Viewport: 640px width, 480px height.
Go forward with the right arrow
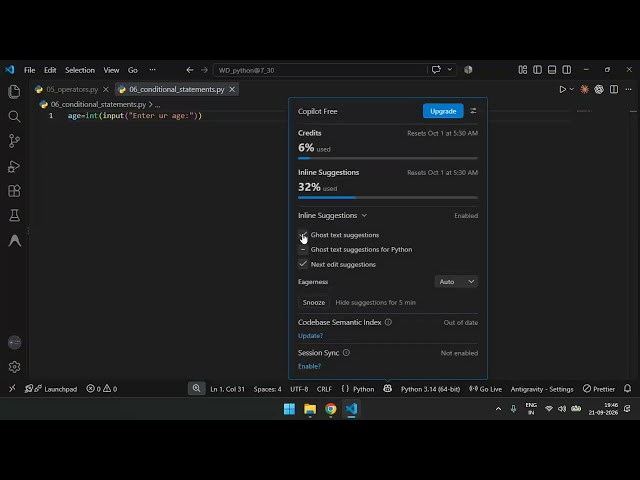click(x=204, y=70)
